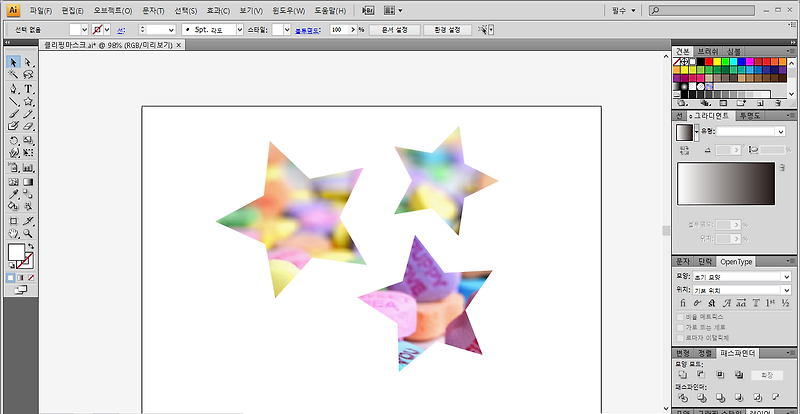The height and width of the screenshot is (414, 800).
Task: Click the 환경 설정 button
Action: (447, 30)
